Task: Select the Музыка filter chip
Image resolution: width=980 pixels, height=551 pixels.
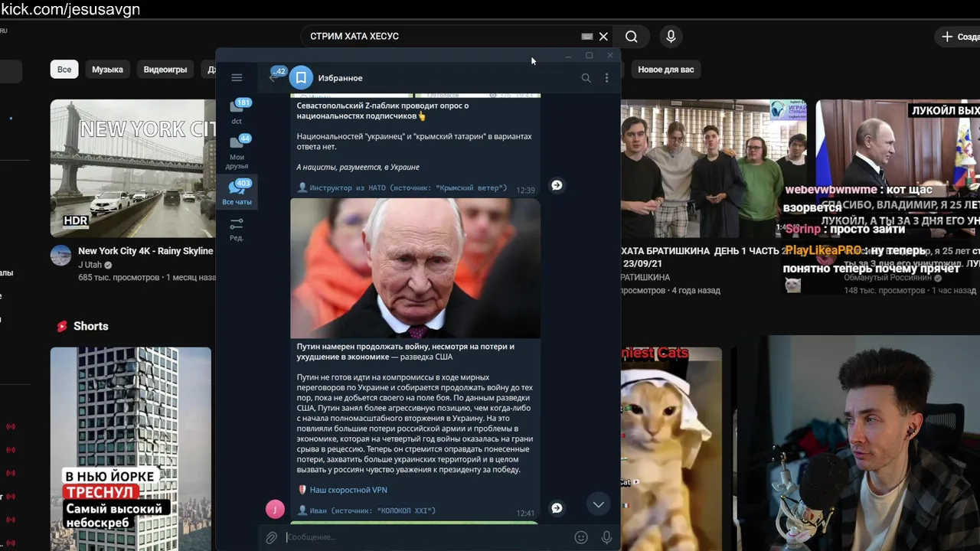Action: (107, 70)
